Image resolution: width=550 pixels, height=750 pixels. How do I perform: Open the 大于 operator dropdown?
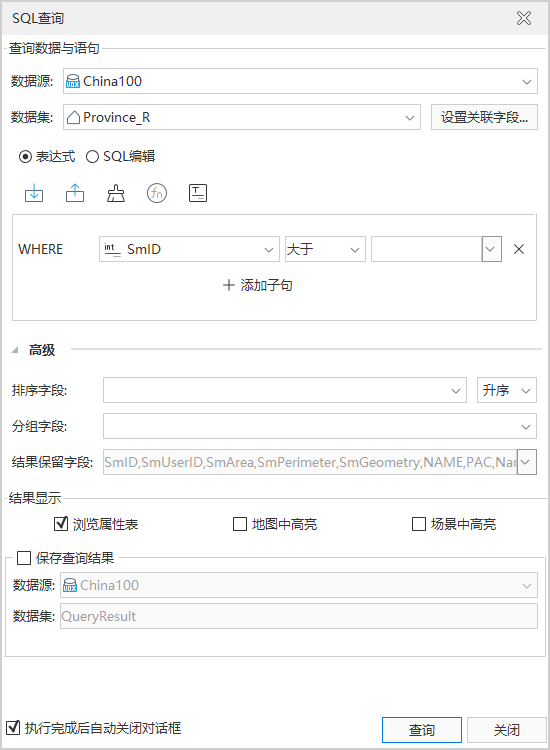coord(325,249)
